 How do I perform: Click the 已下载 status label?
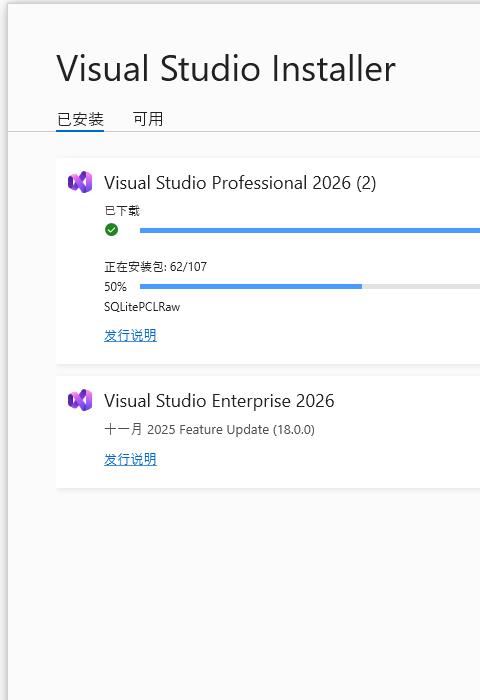(x=122, y=210)
